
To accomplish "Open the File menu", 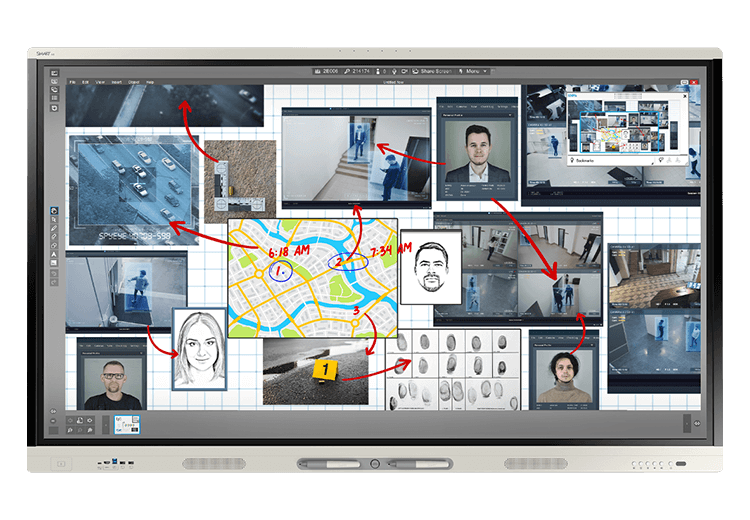I will (x=71, y=81).
